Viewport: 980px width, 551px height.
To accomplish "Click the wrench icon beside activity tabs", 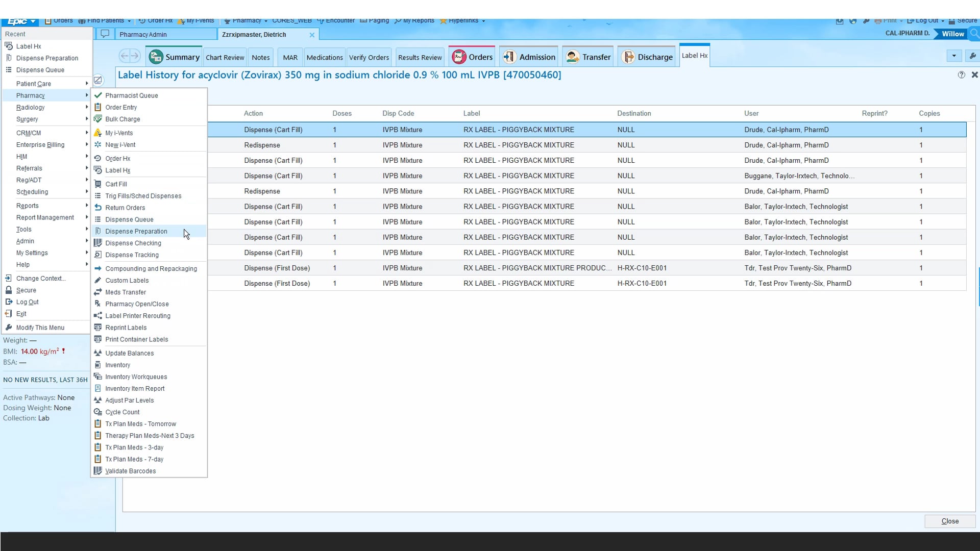I will [972, 56].
